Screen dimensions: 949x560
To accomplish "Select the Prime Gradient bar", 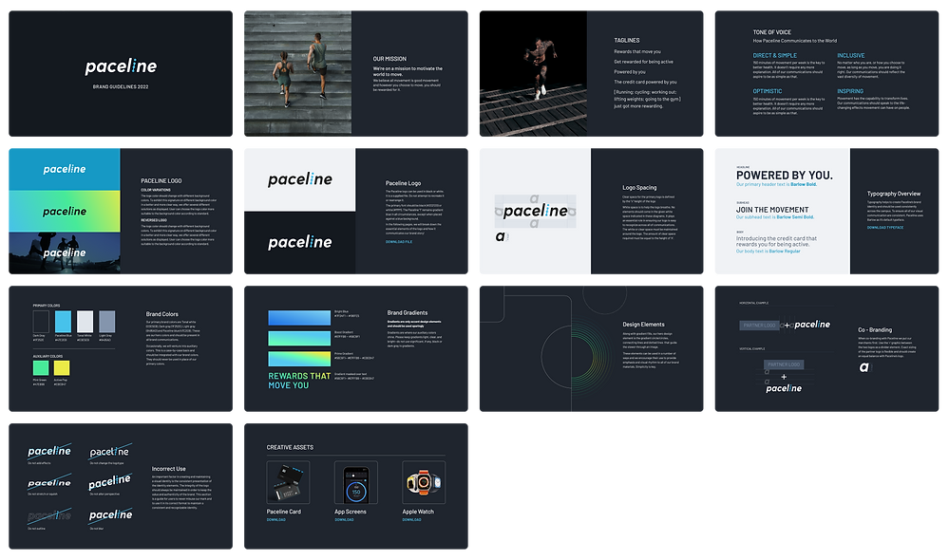I will [299, 359].
